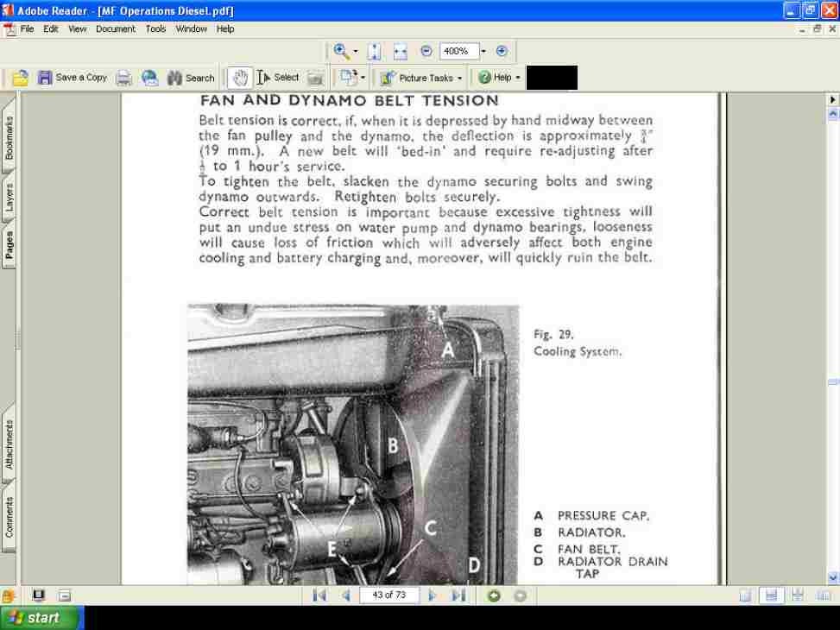The width and height of the screenshot is (840, 630).
Task: Switch to Continuous page layout
Action: (x=772, y=595)
